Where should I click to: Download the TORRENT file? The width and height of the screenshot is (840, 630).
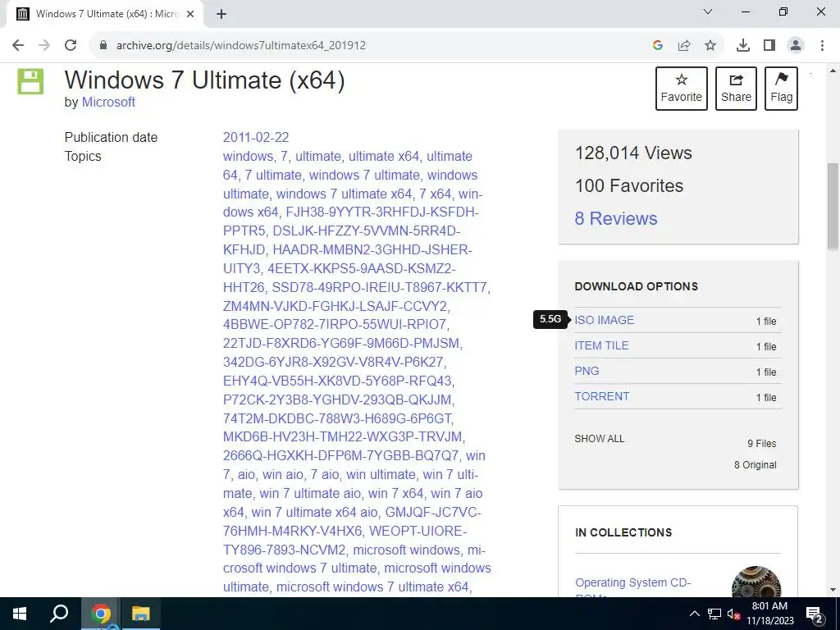pos(601,396)
